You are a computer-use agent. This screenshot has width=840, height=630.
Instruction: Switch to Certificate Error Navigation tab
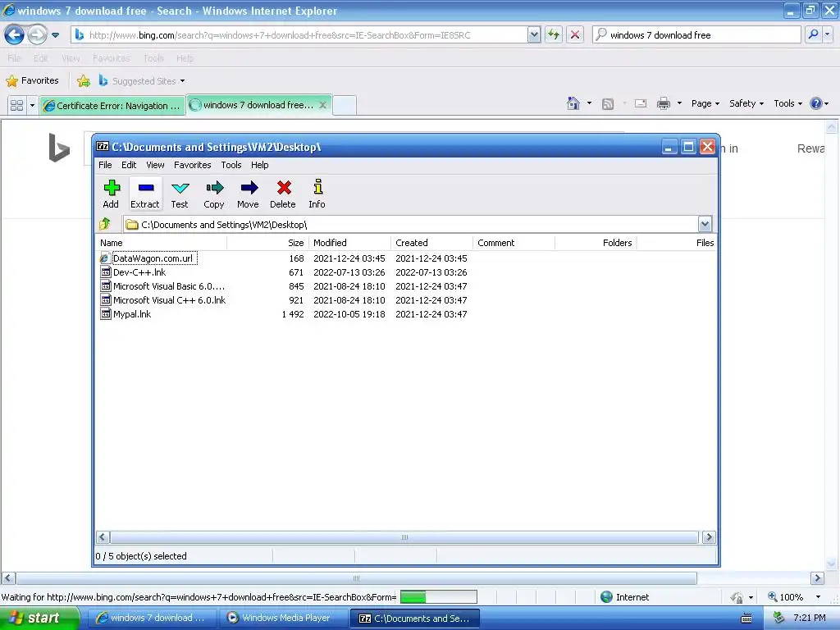point(112,106)
